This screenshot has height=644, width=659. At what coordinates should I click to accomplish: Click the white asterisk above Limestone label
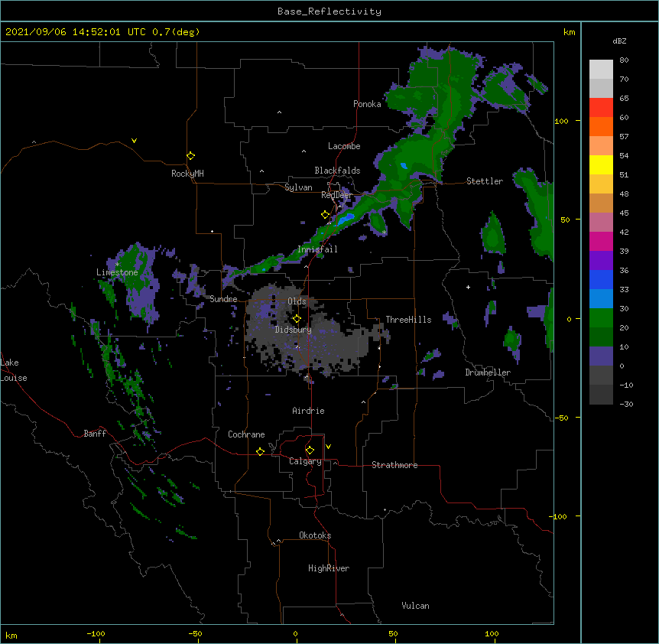[x=117, y=265]
